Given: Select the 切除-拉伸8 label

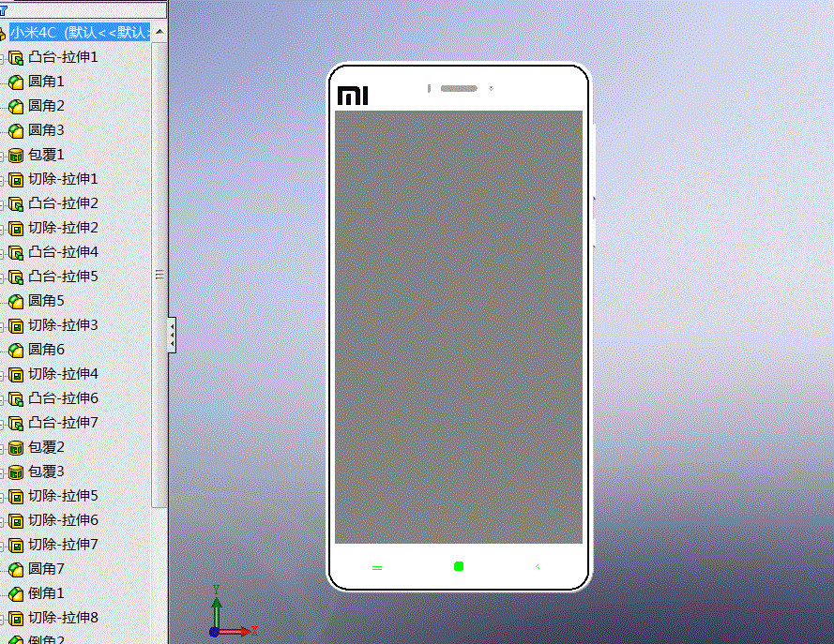Looking at the screenshot, I should point(63,618).
